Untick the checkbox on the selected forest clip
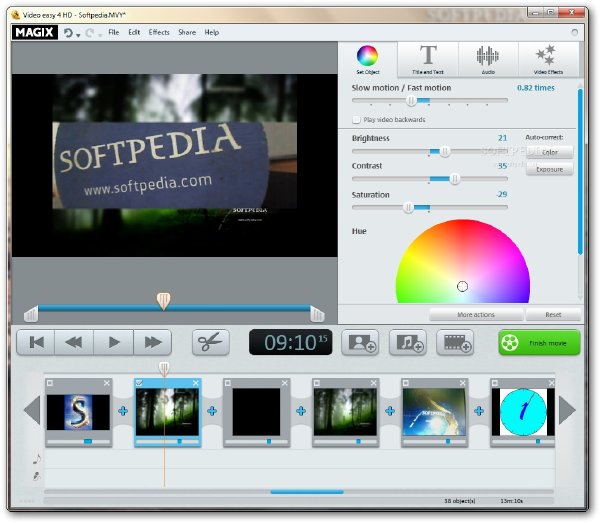This screenshot has width=600, height=523. 139,383
